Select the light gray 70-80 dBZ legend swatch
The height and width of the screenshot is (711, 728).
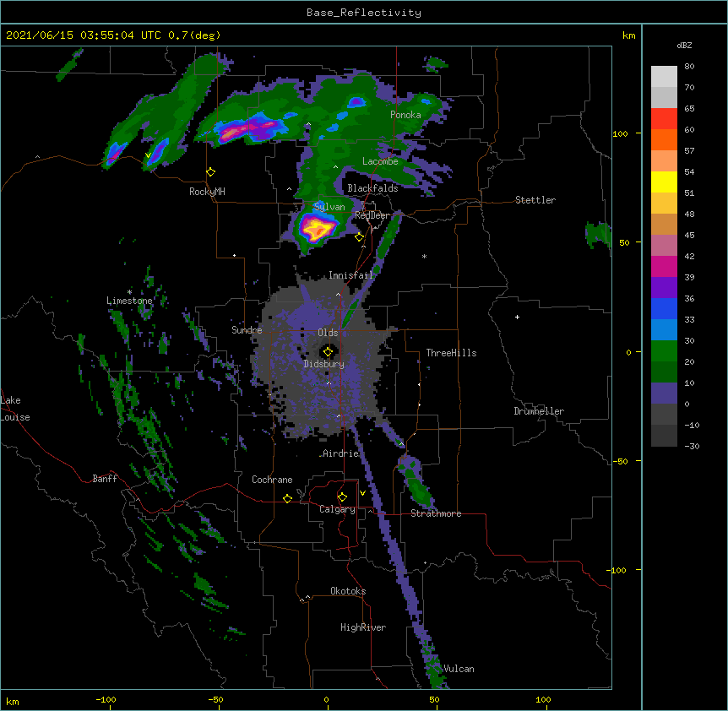[x=664, y=77]
